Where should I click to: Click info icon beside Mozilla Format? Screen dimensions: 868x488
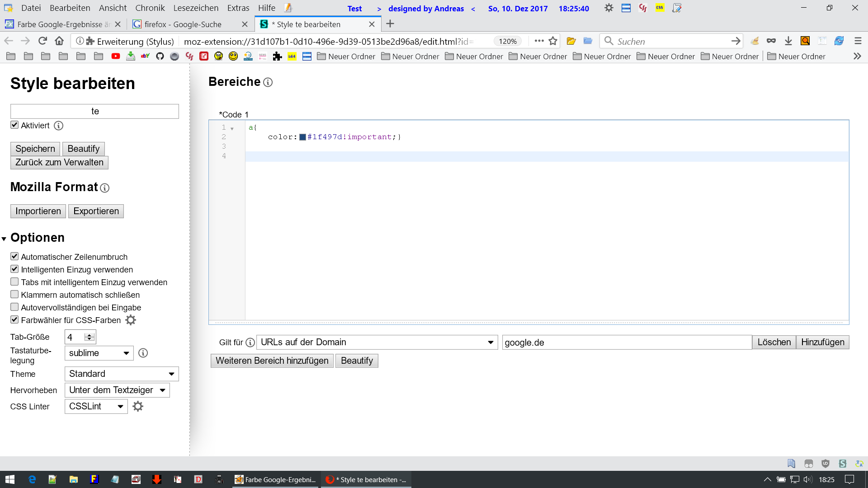[x=104, y=188]
